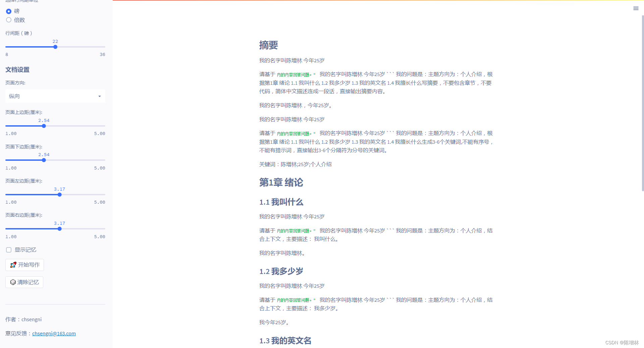Click the arrow of the 纵向 dropdown

pyautogui.click(x=100, y=96)
